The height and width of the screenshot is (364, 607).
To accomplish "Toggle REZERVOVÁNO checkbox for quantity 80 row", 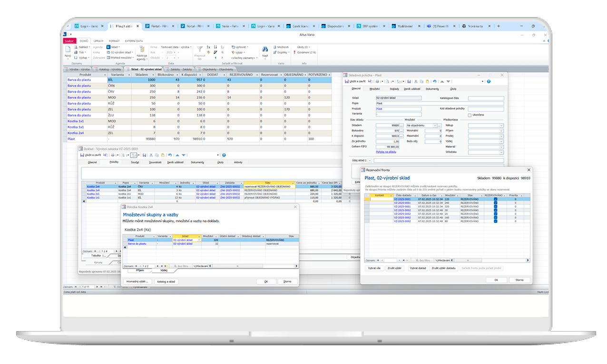I will [x=495, y=221].
